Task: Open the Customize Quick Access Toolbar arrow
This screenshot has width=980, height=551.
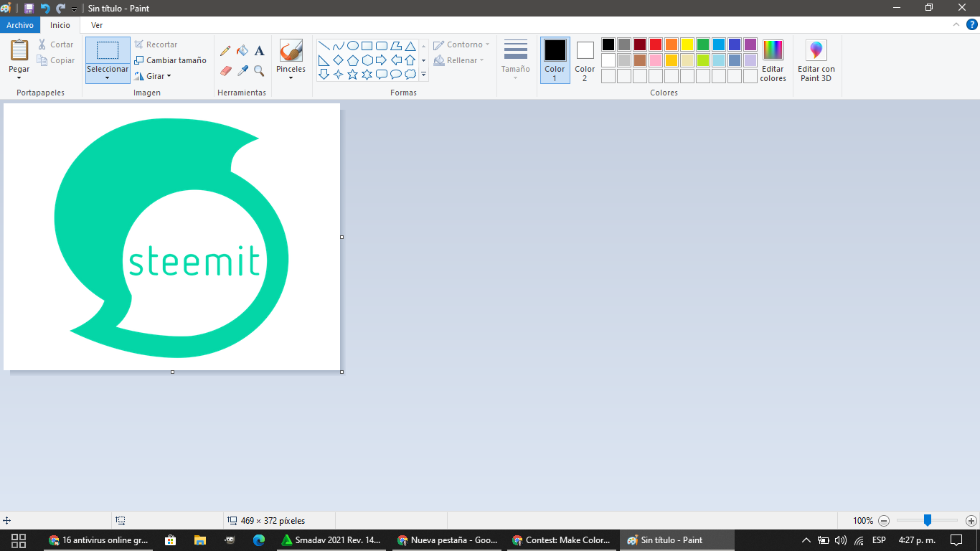Action: [74, 9]
